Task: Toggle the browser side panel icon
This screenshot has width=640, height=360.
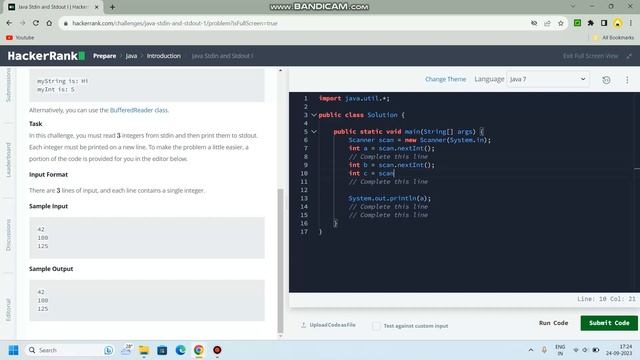Action: [x=604, y=23]
